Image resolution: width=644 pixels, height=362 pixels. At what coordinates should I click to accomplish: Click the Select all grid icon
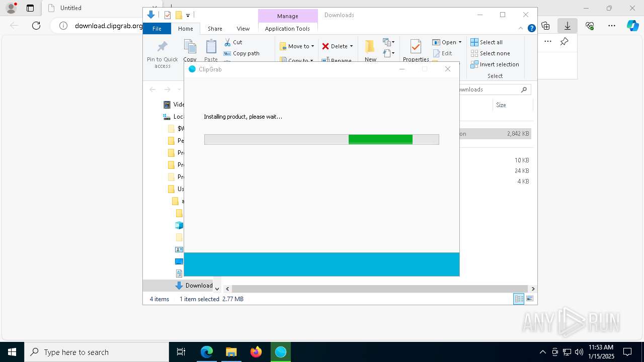(474, 42)
